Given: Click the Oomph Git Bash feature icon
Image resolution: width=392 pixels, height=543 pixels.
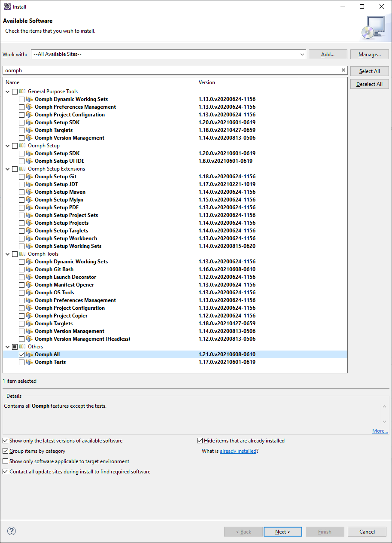Looking at the screenshot, I should click(x=29, y=269).
